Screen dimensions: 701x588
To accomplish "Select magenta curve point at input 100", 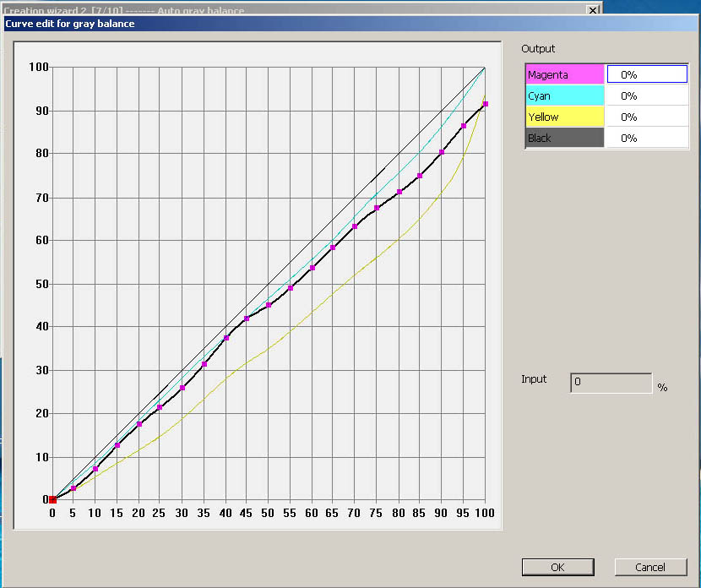I will point(486,104).
